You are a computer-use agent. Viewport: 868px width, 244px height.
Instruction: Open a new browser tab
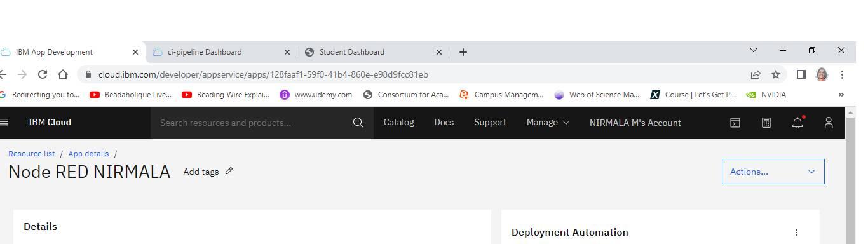(x=463, y=52)
